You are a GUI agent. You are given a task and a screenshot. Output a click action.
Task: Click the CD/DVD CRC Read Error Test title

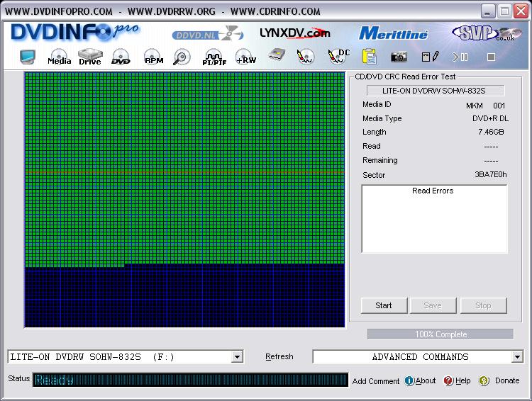pos(405,77)
